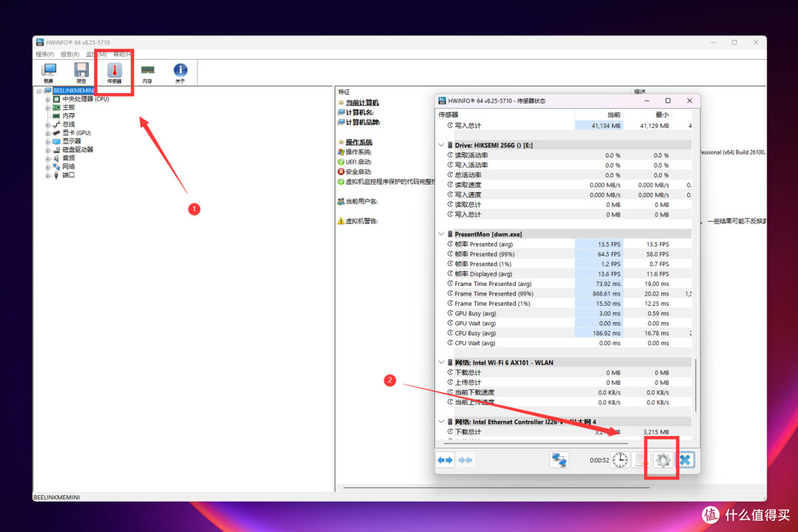798x532 pixels.
Task: Select the 网络 tree item
Action: [x=68, y=166]
